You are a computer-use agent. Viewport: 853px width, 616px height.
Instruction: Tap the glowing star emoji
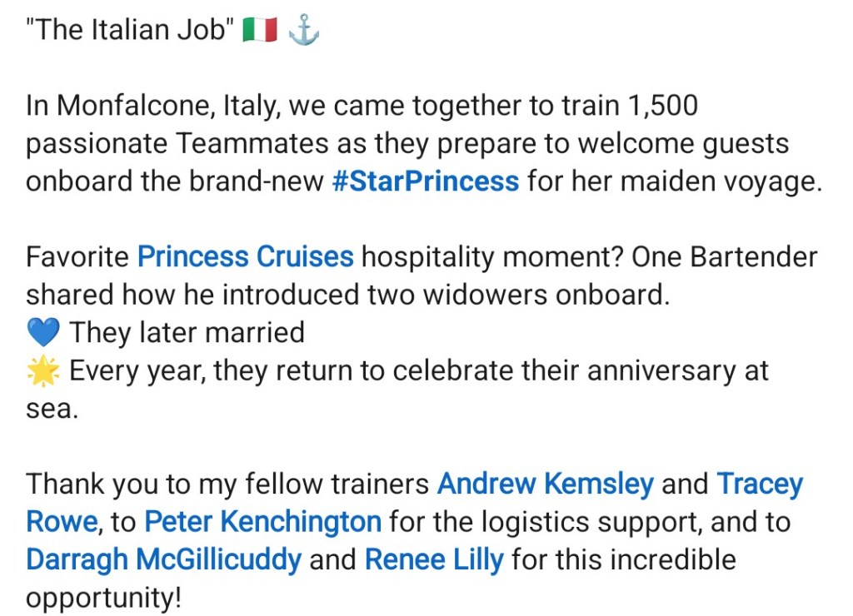click(43, 370)
